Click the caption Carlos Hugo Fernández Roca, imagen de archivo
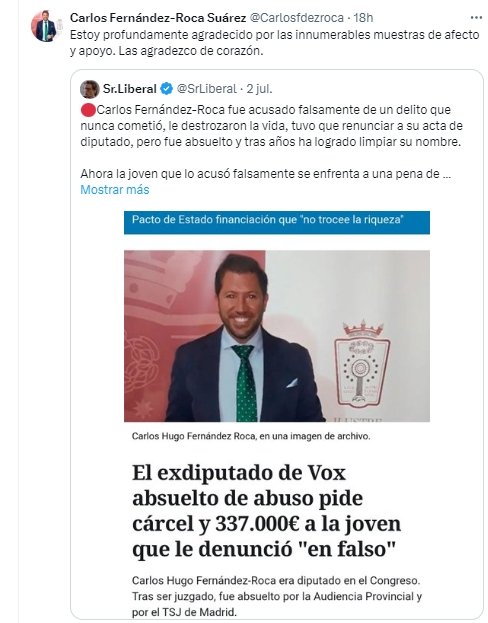This screenshot has height=623, width=488. tap(251, 436)
